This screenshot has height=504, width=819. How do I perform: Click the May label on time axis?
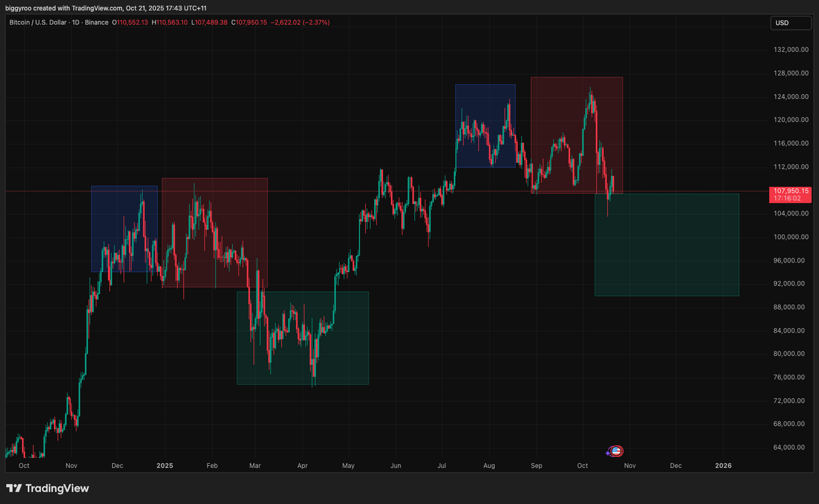point(348,465)
